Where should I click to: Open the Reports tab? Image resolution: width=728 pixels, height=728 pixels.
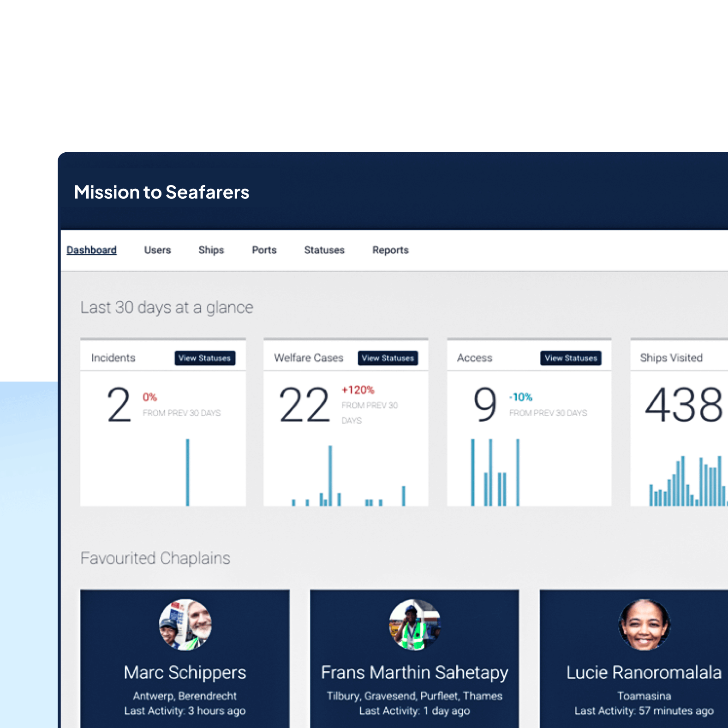point(390,250)
